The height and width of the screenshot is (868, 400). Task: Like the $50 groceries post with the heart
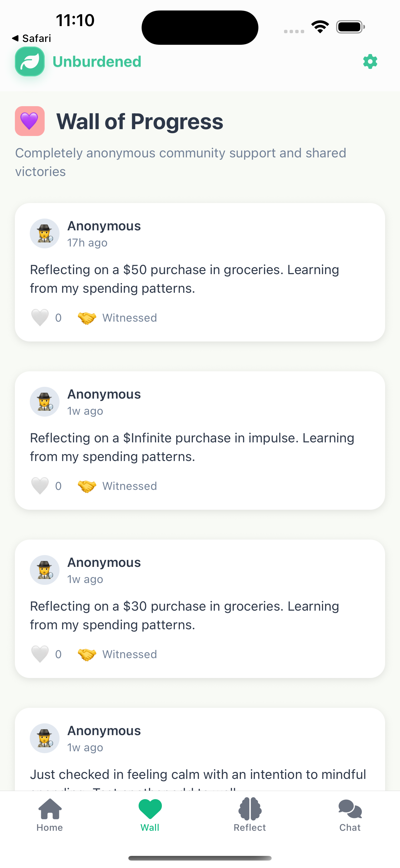pos(40,318)
